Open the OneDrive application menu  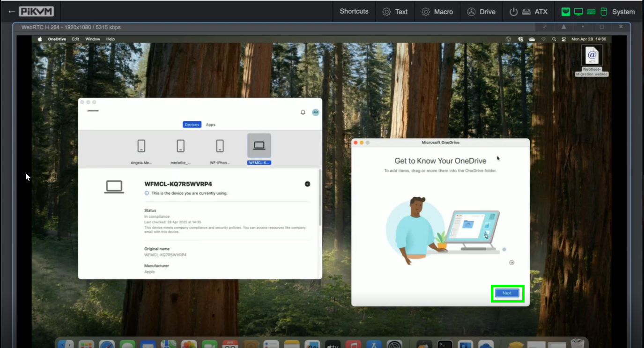[57, 39]
